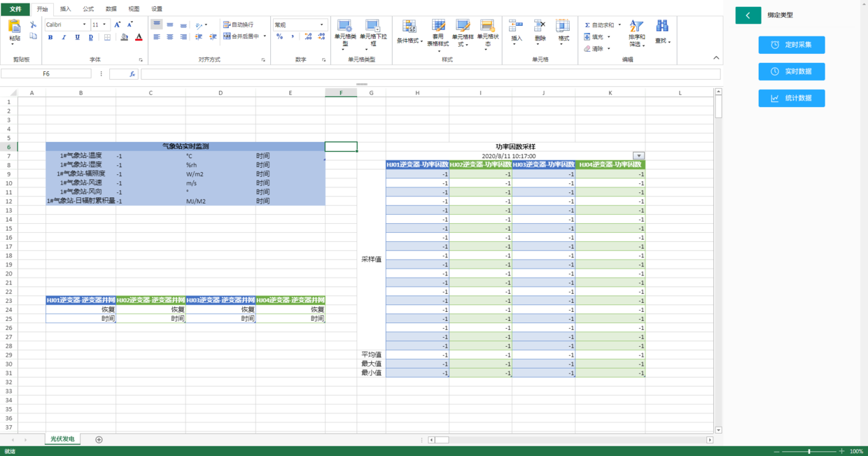The image size is (868, 456).
Task: Click the Cut scissors icon
Action: click(33, 24)
